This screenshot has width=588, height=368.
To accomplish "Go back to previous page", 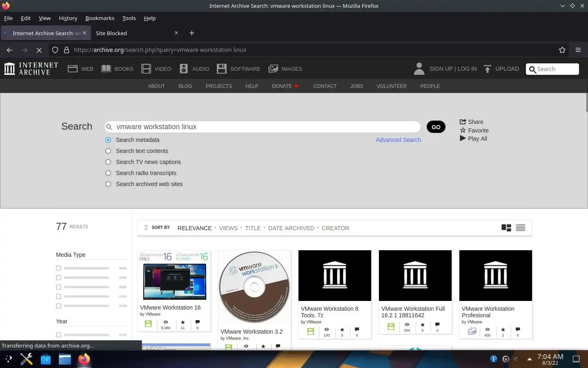I will pos(10,50).
